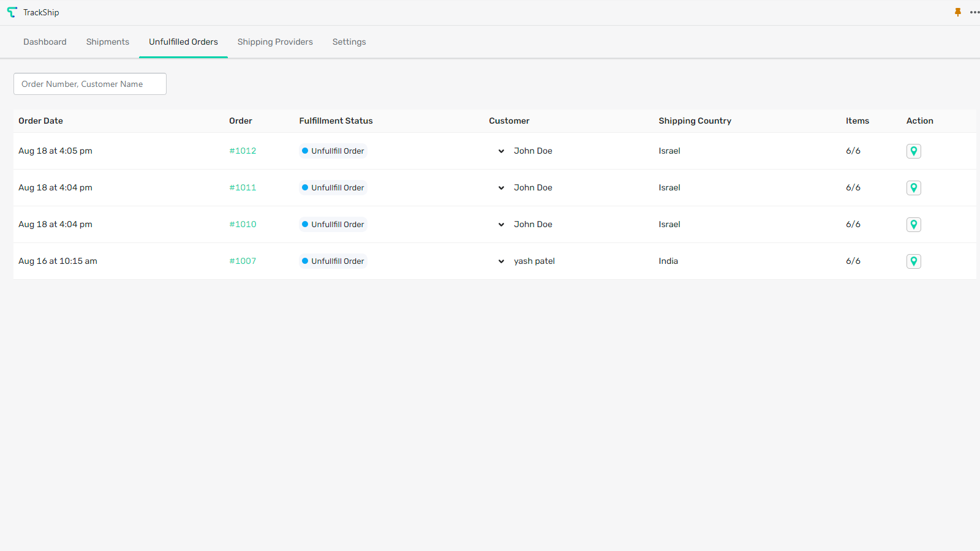980x551 pixels.
Task: Click the tracking pin icon for order #1011
Action: (913, 188)
